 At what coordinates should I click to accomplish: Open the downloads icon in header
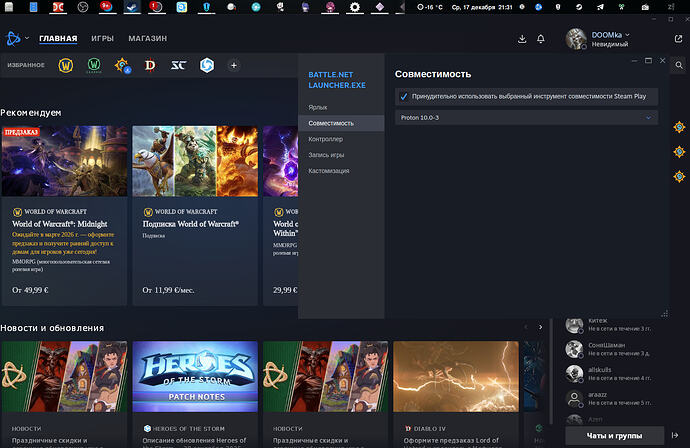[522, 39]
